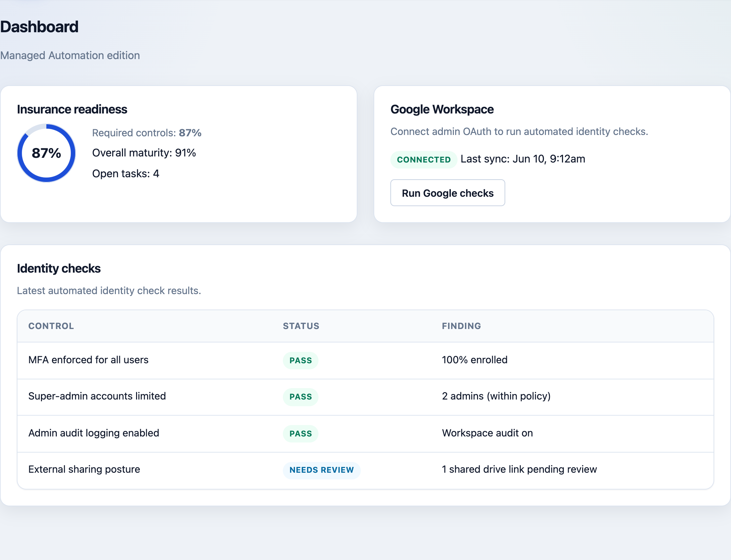Select the External sharing posture control
731x560 pixels.
(84, 469)
